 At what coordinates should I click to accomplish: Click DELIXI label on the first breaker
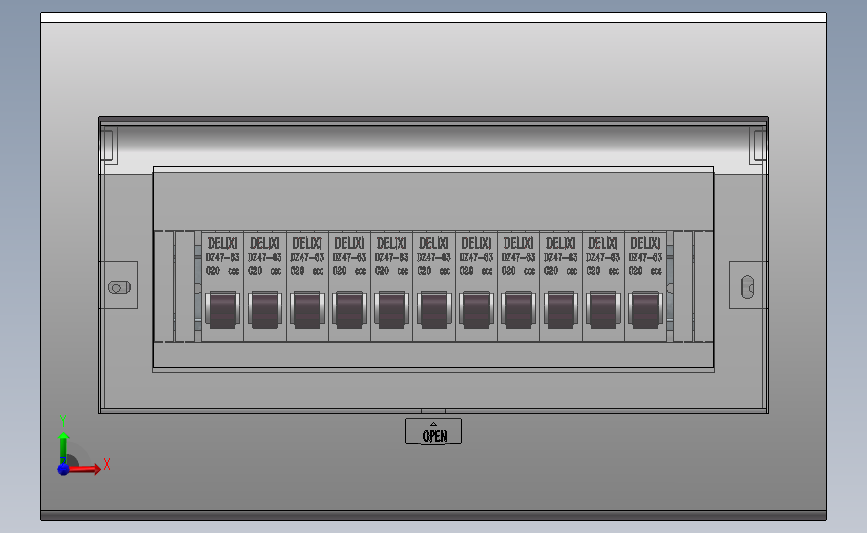(222, 243)
